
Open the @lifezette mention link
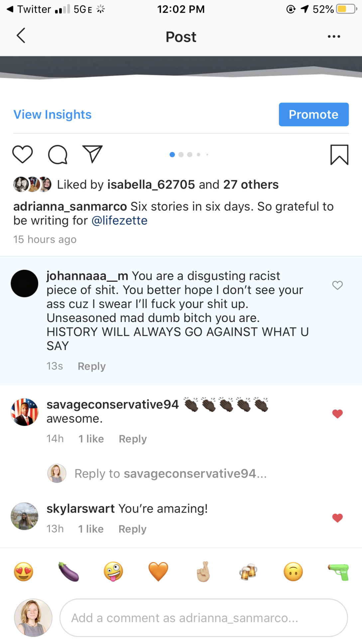(x=119, y=221)
